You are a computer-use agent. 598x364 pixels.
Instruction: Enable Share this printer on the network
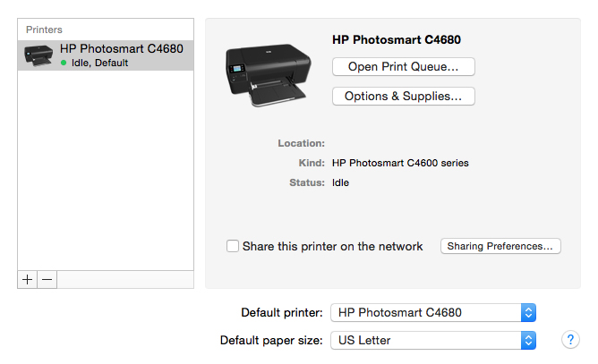pyautogui.click(x=233, y=246)
